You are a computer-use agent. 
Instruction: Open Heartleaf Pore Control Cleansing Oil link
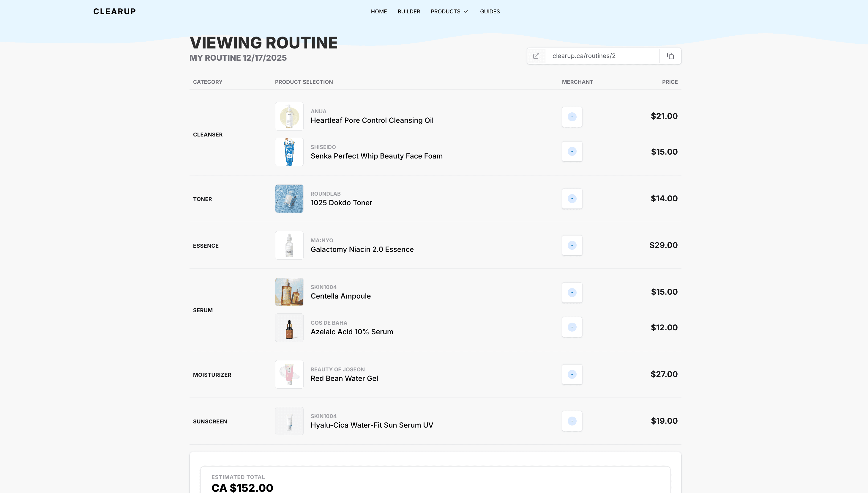click(x=372, y=120)
